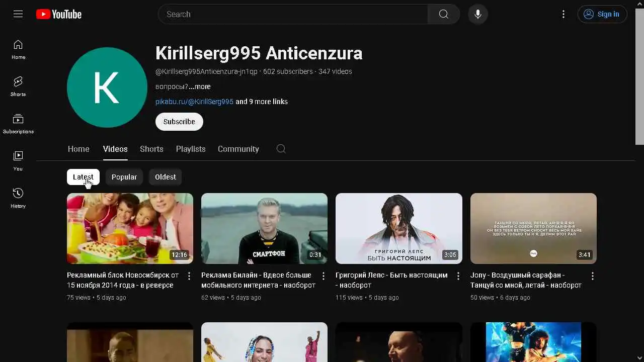Open the Playlists tab

(191, 149)
